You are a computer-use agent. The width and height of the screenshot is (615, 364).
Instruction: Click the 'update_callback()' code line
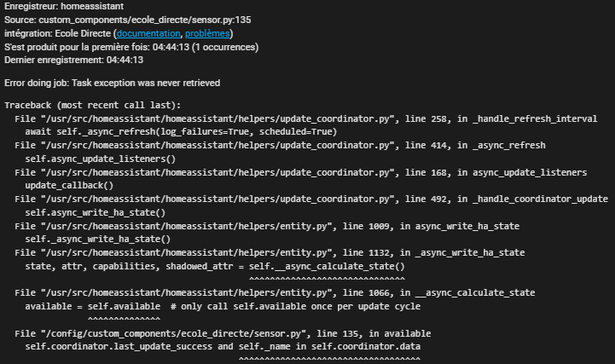point(69,185)
